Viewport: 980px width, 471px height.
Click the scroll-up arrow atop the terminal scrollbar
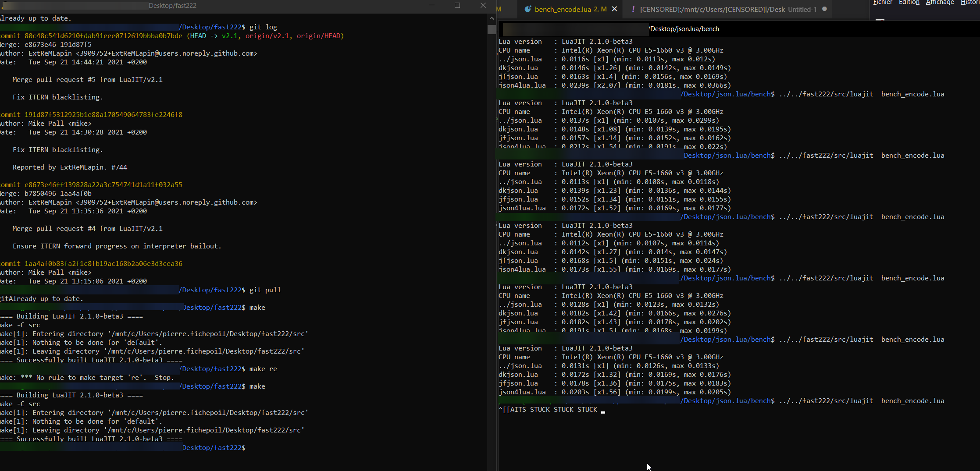tap(492, 18)
